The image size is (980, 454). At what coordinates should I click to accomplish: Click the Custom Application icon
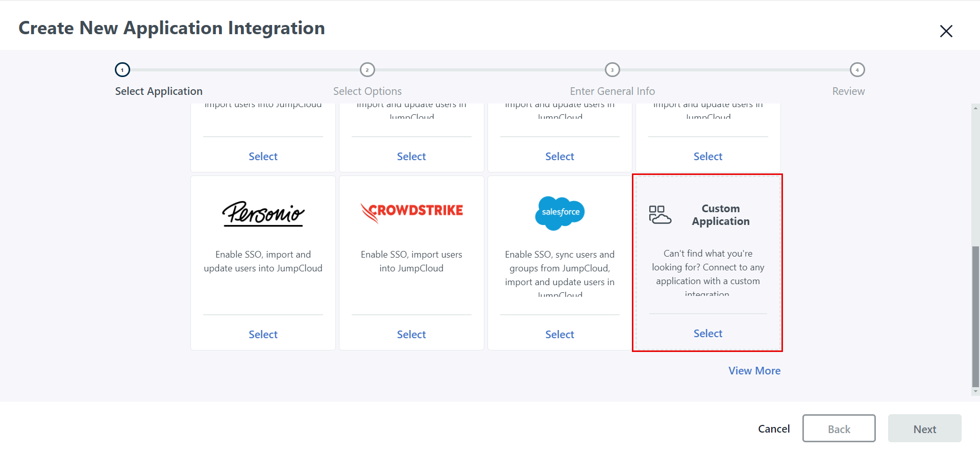tap(660, 215)
